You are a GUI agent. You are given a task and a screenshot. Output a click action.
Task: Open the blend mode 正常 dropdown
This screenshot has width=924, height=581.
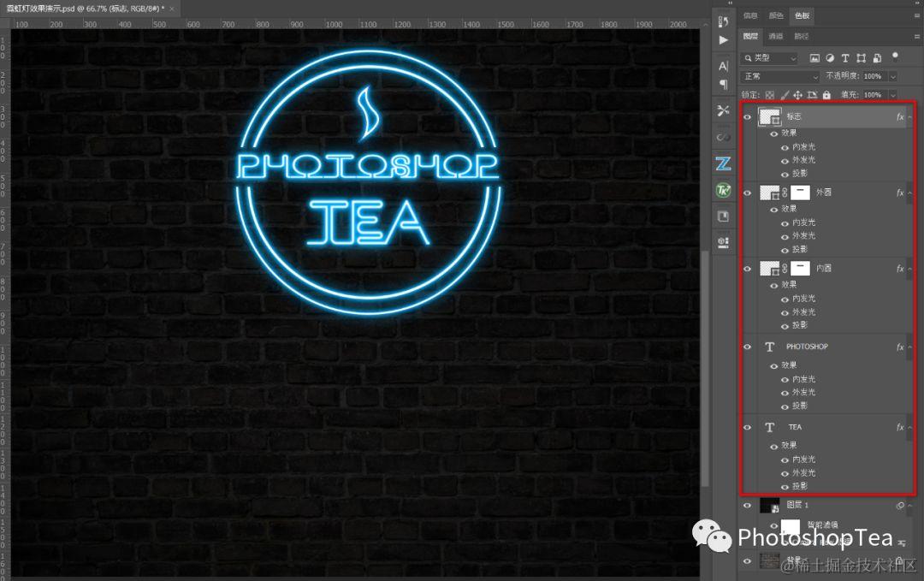(x=780, y=77)
